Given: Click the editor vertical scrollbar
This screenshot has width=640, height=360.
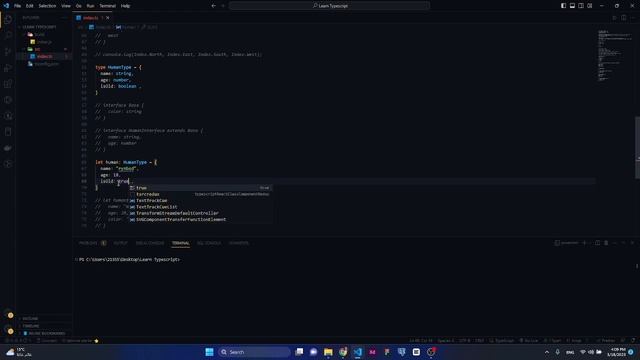Looking at the screenshot, I should [637, 148].
